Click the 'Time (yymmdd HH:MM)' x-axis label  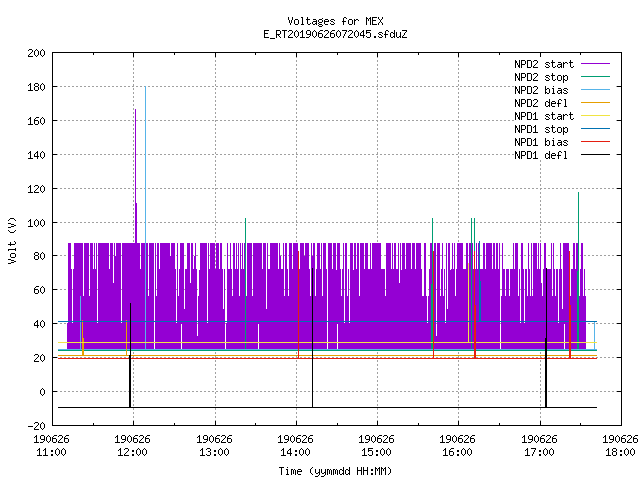click(x=335, y=471)
